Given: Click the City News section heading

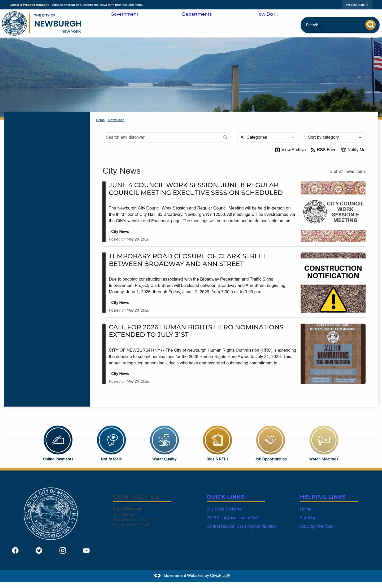Looking at the screenshot, I should point(121,171).
